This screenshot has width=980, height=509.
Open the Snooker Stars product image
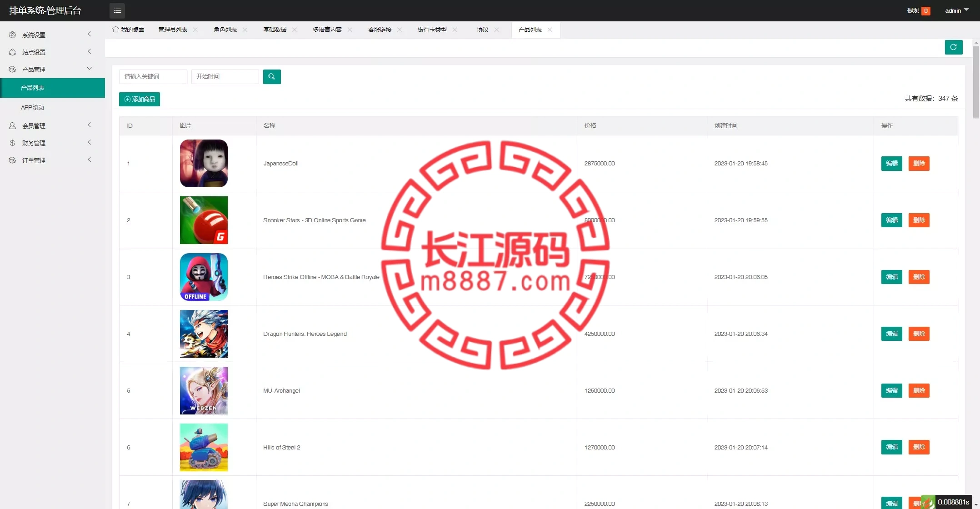204,220
